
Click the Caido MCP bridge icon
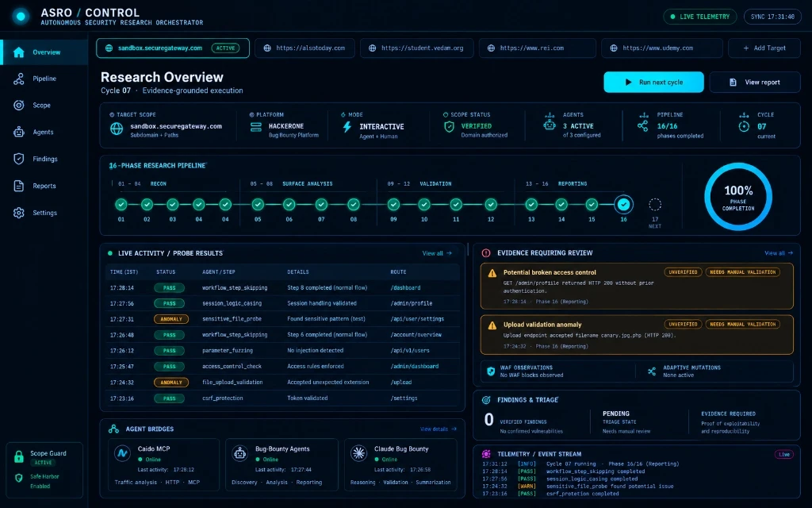click(122, 453)
